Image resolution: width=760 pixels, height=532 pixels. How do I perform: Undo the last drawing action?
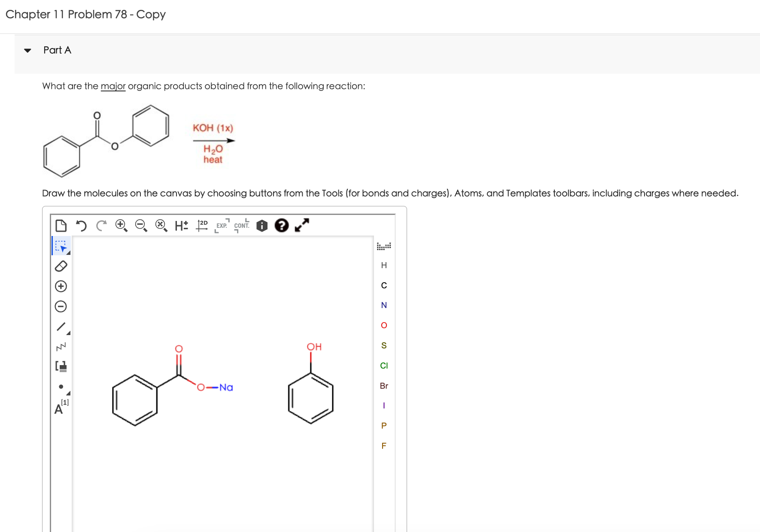[x=82, y=225]
